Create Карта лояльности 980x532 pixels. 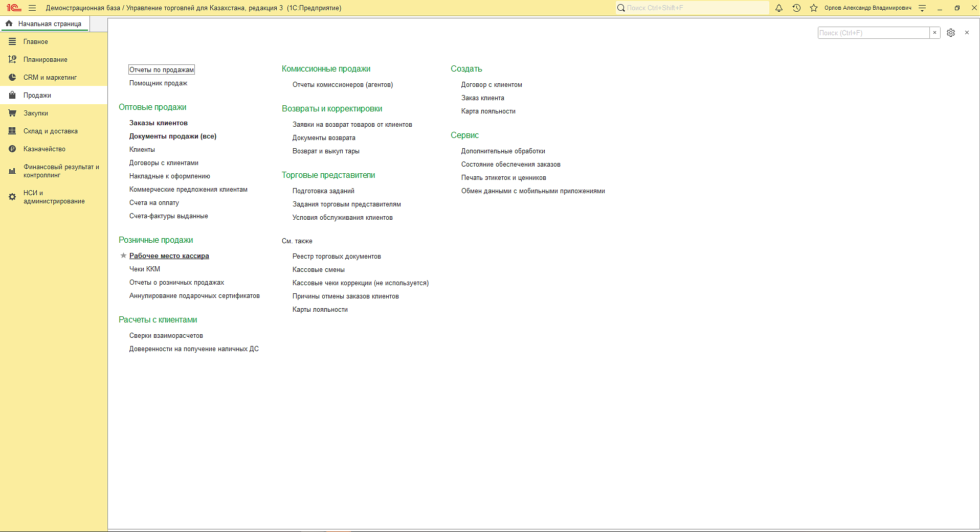[x=488, y=111]
